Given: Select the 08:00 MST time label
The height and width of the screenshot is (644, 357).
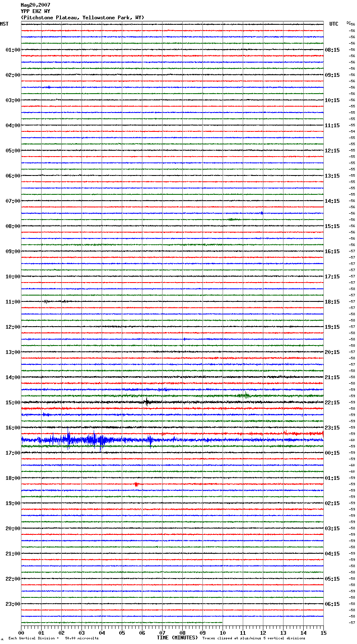Looking at the screenshot, I should coord(13,226).
